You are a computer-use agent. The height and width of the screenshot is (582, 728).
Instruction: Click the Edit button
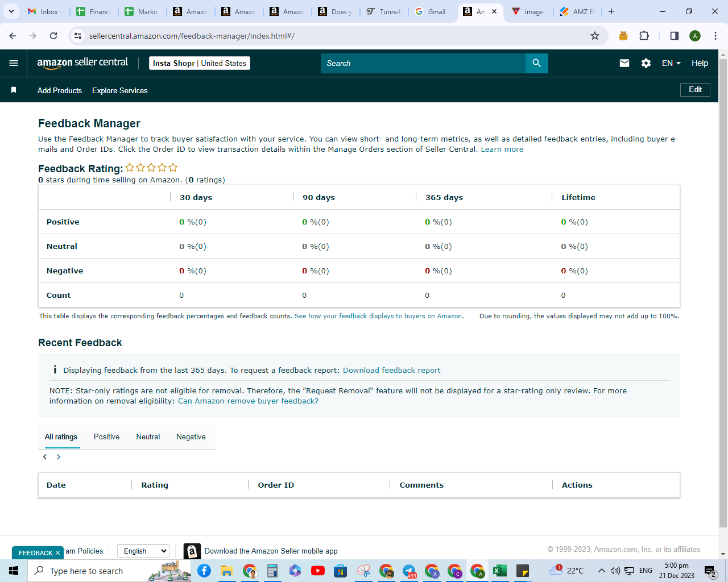(695, 90)
